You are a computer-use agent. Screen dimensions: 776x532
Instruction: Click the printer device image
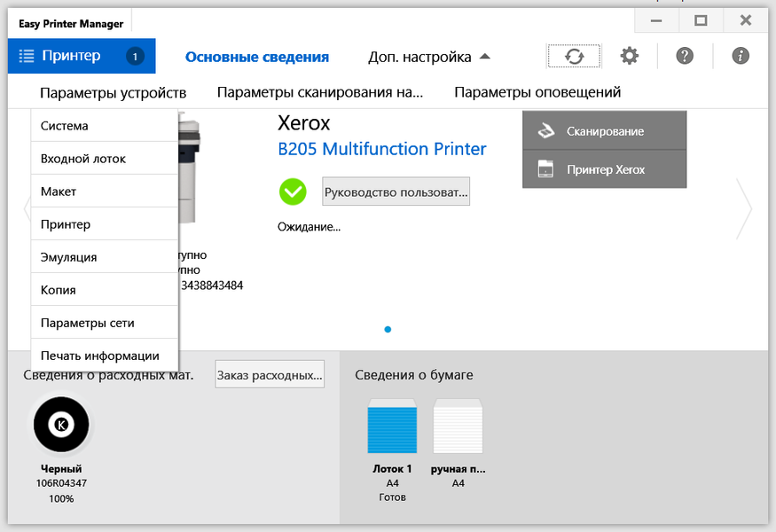point(190,168)
